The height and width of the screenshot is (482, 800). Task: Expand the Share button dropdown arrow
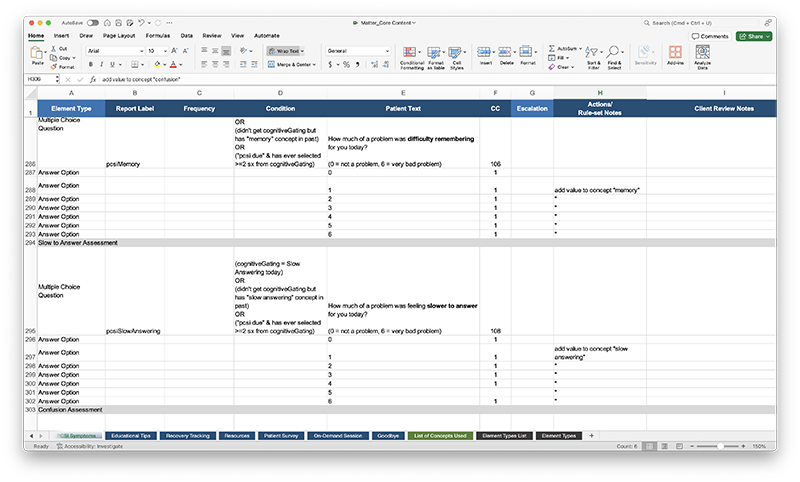(x=767, y=36)
